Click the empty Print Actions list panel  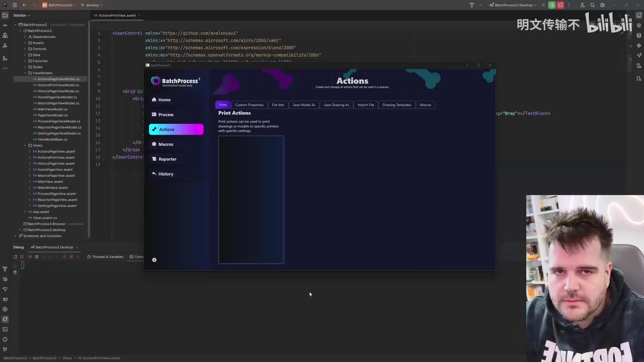point(251,200)
